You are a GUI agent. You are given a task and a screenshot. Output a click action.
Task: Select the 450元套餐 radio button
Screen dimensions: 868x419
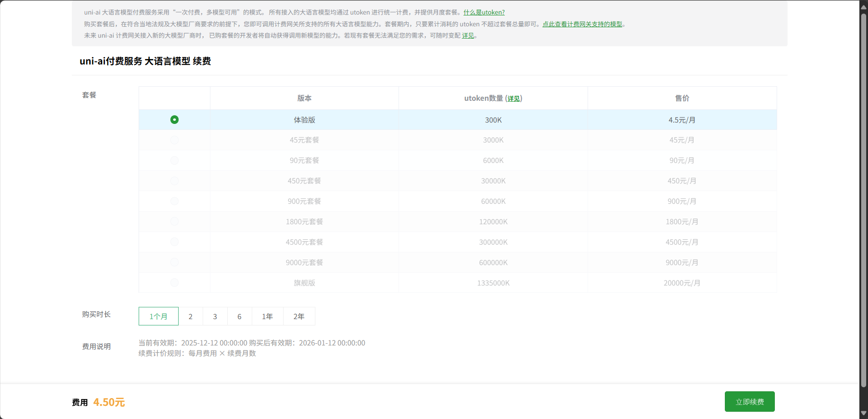coord(175,181)
